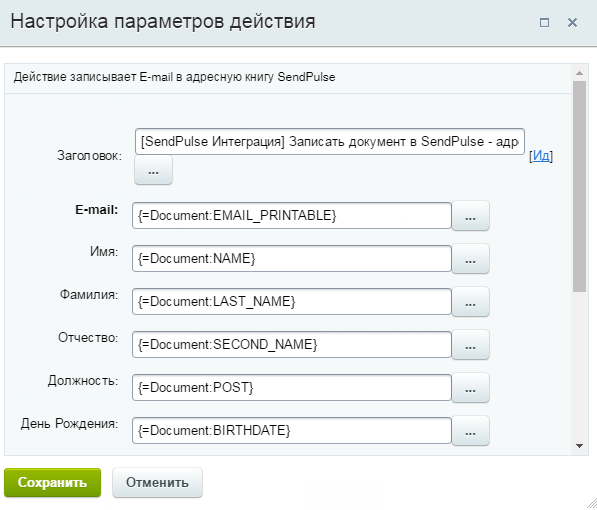Click the Должность input field
Viewport: 597px width, 510px height.
[x=292, y=388]
